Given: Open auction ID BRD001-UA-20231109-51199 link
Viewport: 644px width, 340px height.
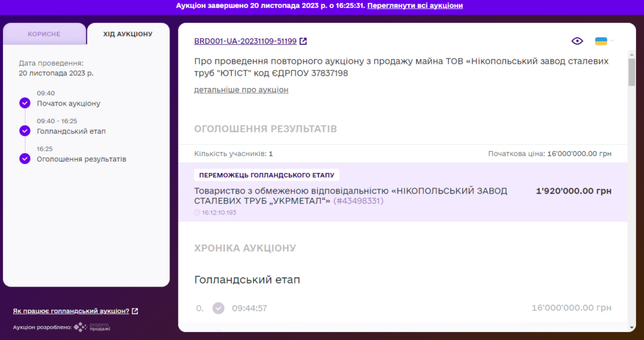Looking at the screenshot, I should click(x=245, y=41).
